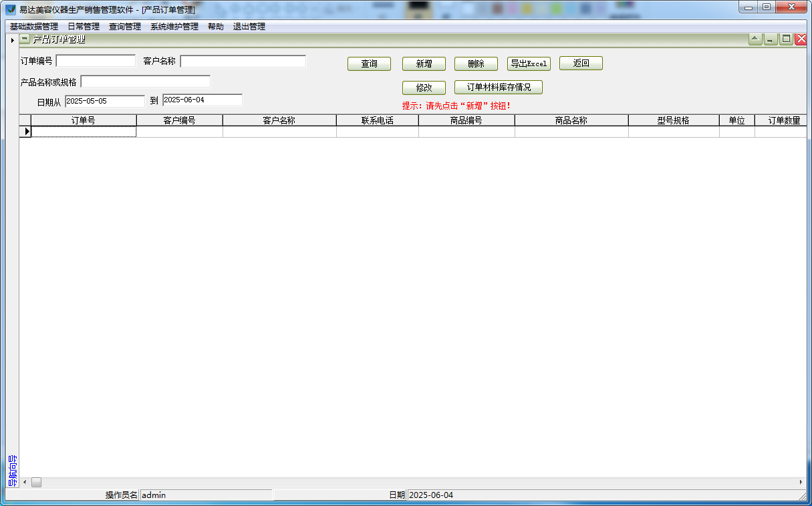
Task: Click the 查询 button to search orders
Action: pos(369,64)
